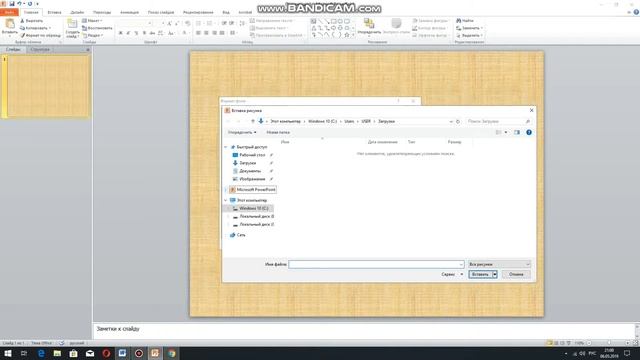The image size is (640, 360).
Task: Click the refresh icon beside address bar
Action: coord(458,121)
